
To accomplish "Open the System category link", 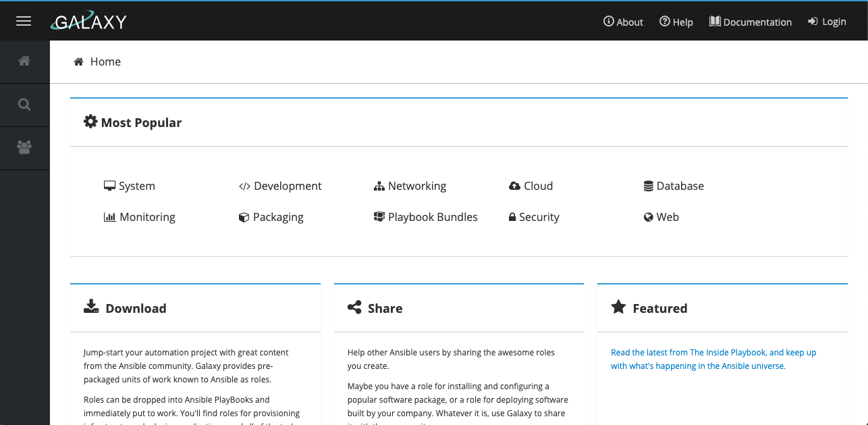I will 130,186.
